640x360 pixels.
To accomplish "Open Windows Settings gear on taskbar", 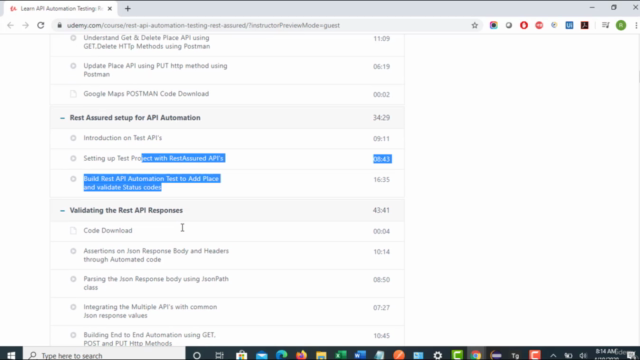I will [438, 355].
